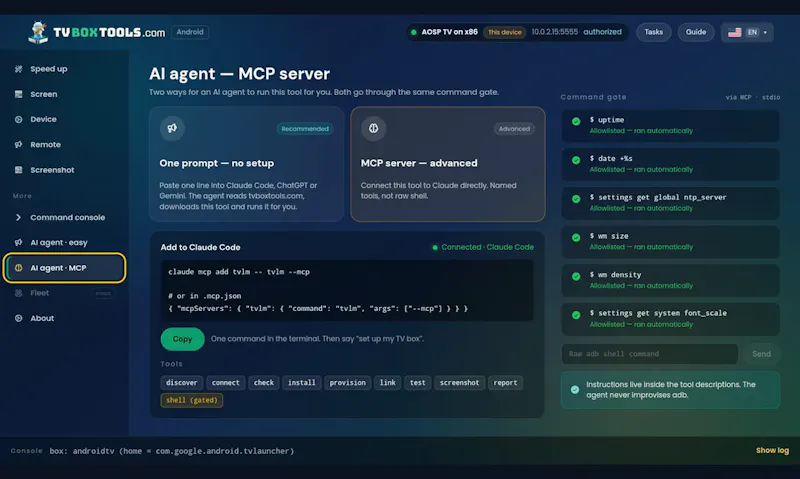The width and height of the screenshot is (800, 479).
Task: Click the check tool chip
Action: point(264,383)
